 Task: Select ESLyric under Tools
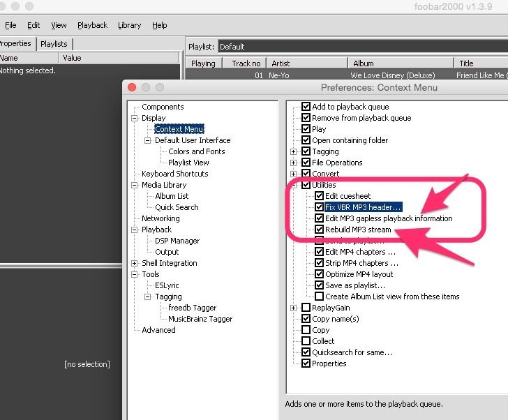[167, 285]
